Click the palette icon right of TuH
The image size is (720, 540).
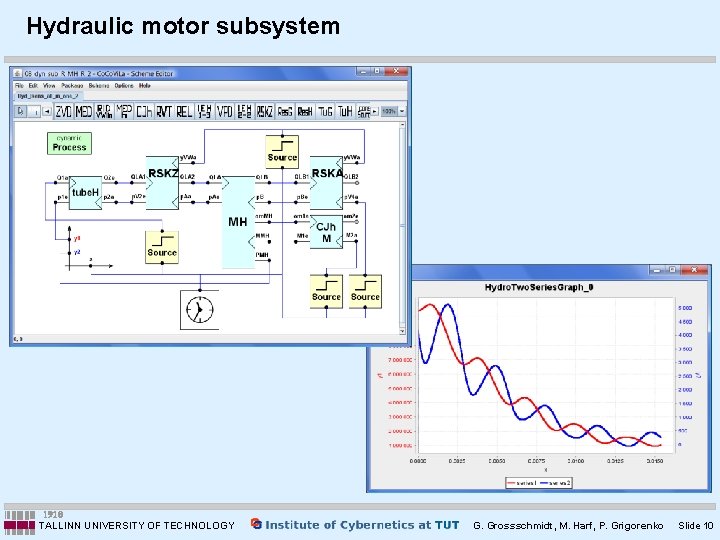pos(364,111)
